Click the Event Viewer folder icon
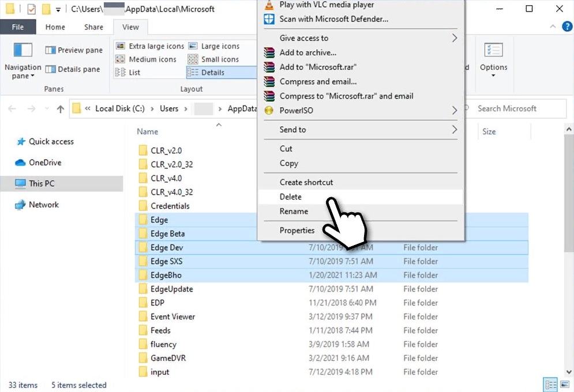574x392 pixels. coord(142,316)
